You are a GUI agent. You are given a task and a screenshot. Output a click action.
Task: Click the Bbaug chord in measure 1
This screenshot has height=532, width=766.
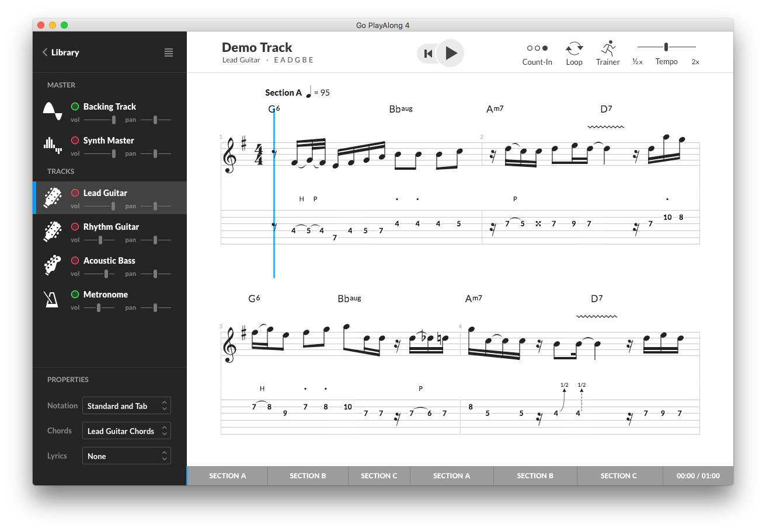coord(401,109)
